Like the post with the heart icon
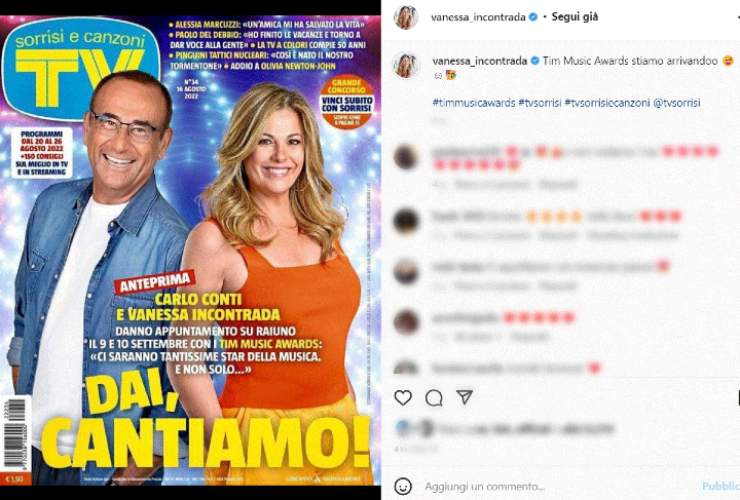The width and height of the screenshot is (740, 500). [403, 398]
